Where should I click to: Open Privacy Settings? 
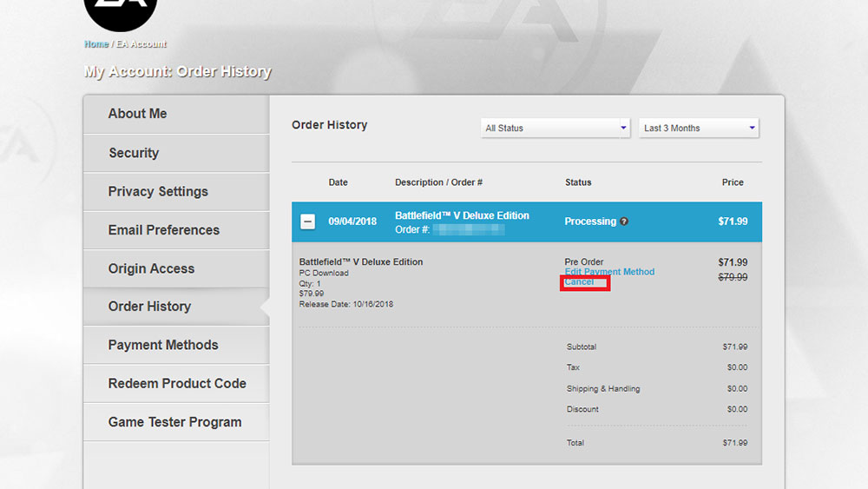(x=176, y=192)
